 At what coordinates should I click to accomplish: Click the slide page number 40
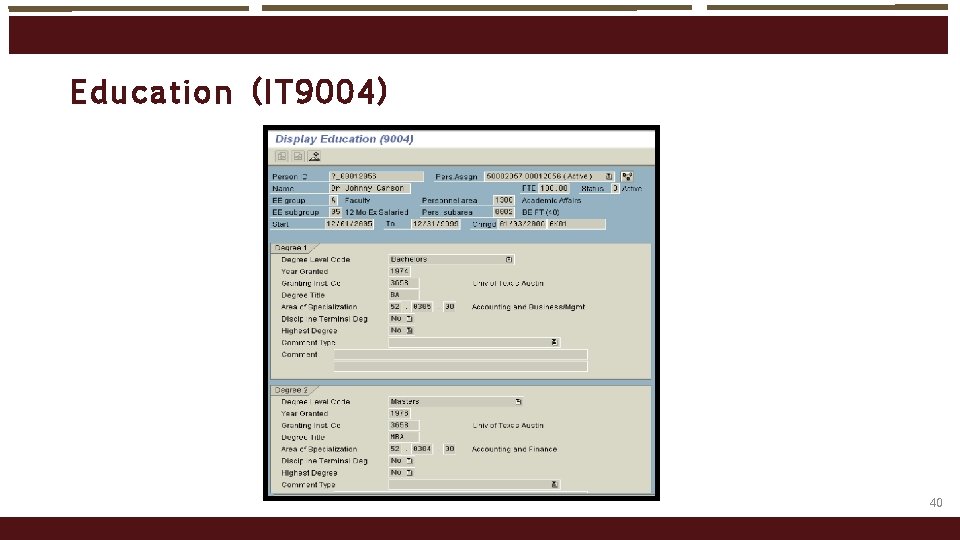[x=936, y=503]
